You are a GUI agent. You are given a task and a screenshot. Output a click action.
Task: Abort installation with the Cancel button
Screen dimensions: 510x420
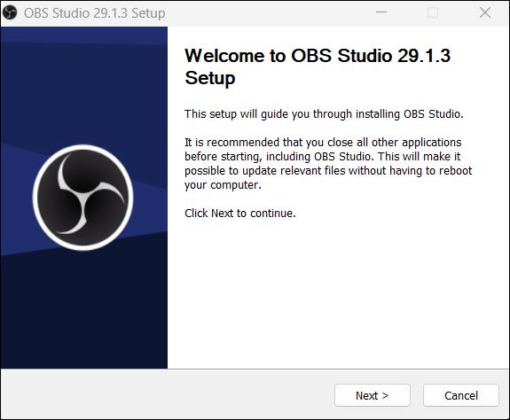[461, 395]
